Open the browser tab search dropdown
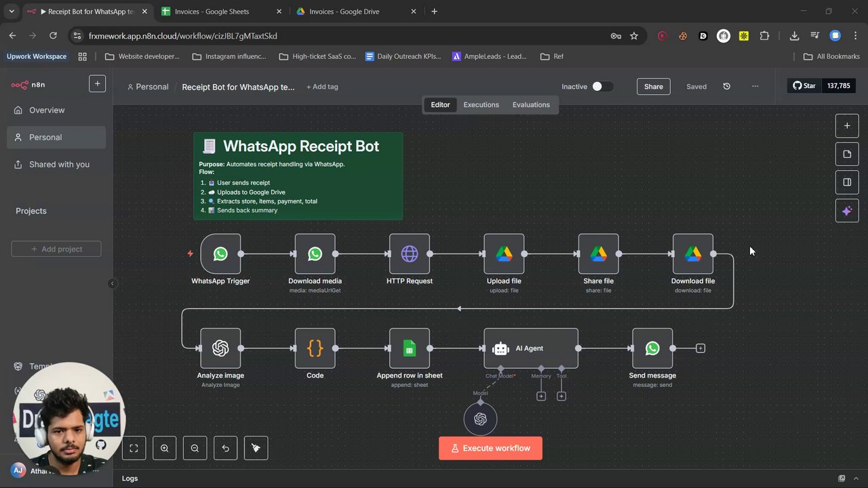This screenshot has width=868, height=488. tap(12, 12)
